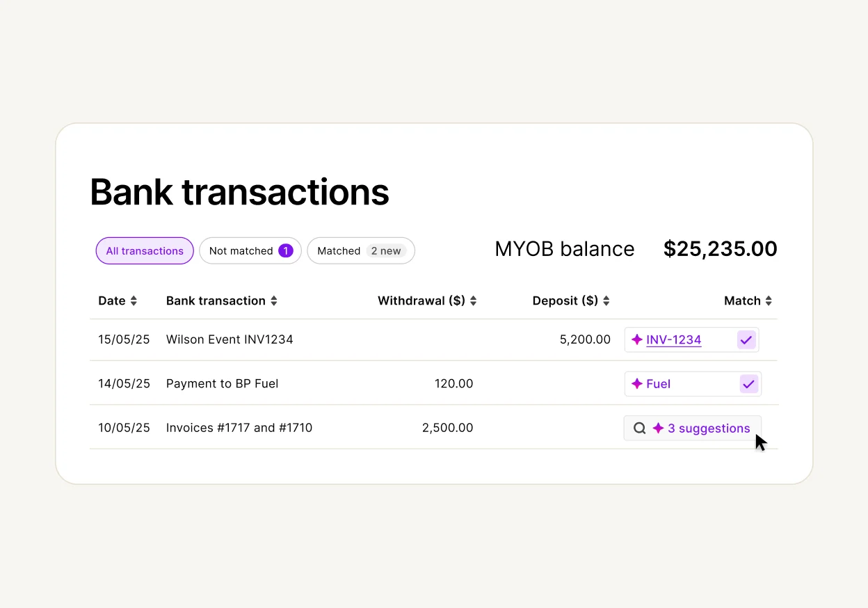Click the sort icon beside the Withdrawal header
Viewport: 868px width, 608px height.
(x=472, y=301)
